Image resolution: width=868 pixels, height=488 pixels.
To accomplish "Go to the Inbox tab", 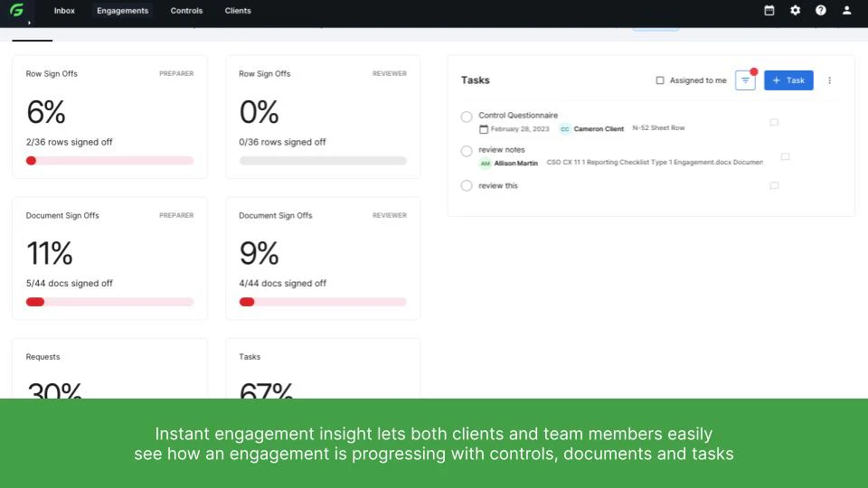I will pos(64,11).
